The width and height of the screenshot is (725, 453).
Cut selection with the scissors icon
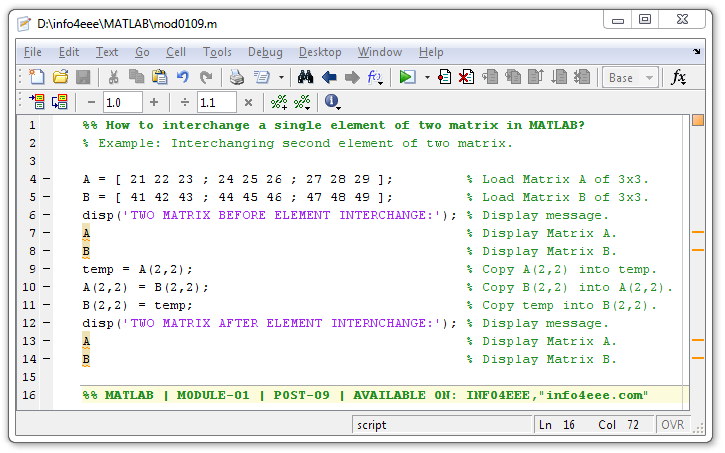tap(113, 77)
